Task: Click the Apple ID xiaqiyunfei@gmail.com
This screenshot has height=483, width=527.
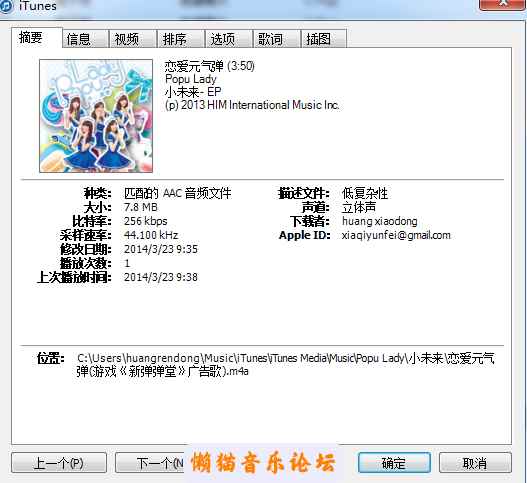Action: [x=396, y=235]
